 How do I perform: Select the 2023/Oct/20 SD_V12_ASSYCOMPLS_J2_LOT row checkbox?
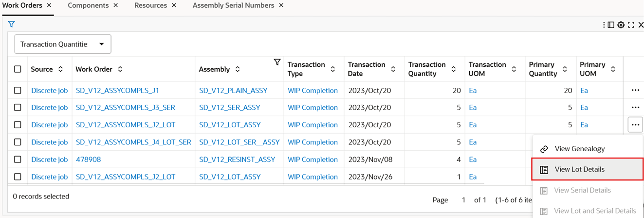18,125
